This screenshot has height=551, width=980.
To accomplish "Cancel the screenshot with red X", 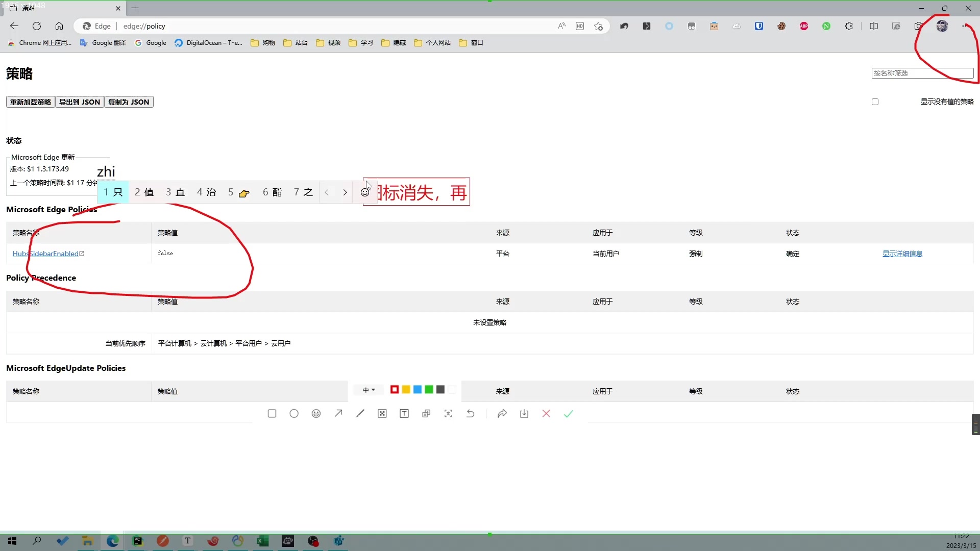I will [546, 414].
